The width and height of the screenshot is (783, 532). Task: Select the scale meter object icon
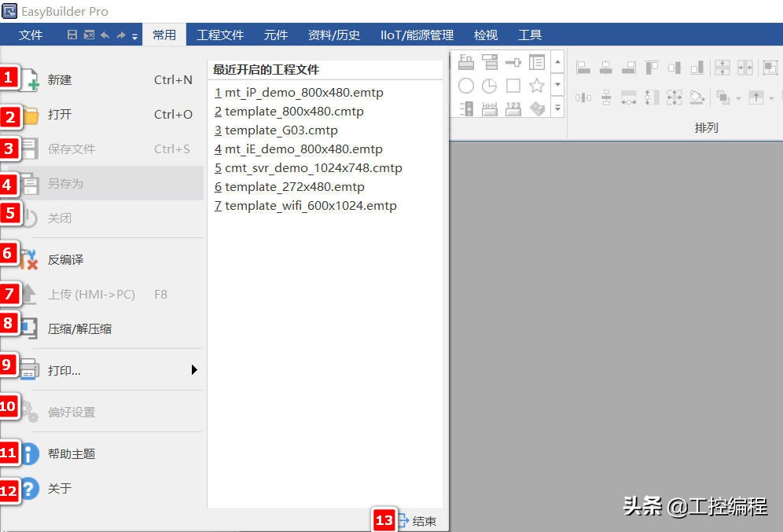tap(490, 108)
